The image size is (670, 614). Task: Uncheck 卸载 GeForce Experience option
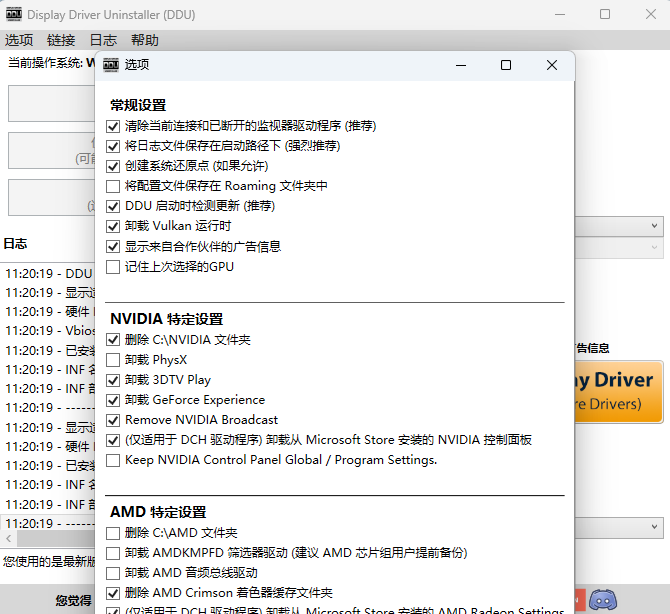pos(113,400)
